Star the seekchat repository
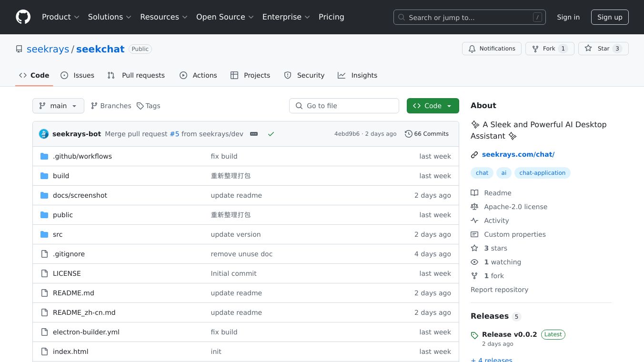 603,49
